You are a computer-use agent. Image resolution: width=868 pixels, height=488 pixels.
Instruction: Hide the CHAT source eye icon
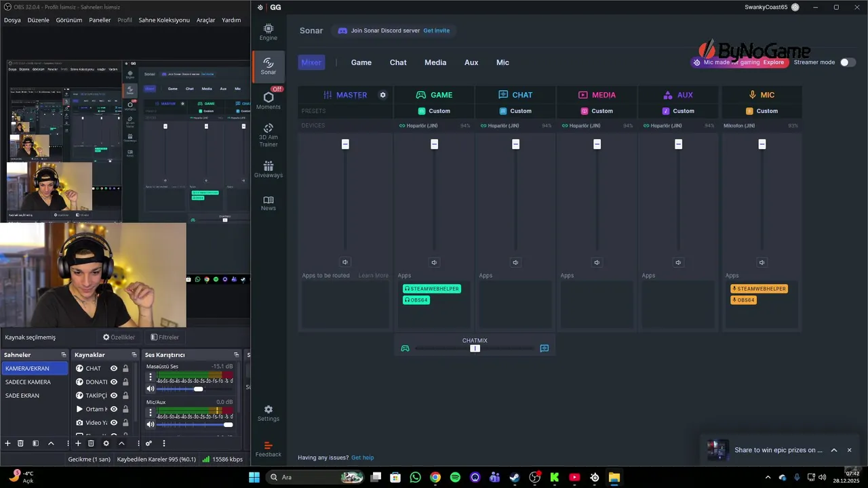114,369
